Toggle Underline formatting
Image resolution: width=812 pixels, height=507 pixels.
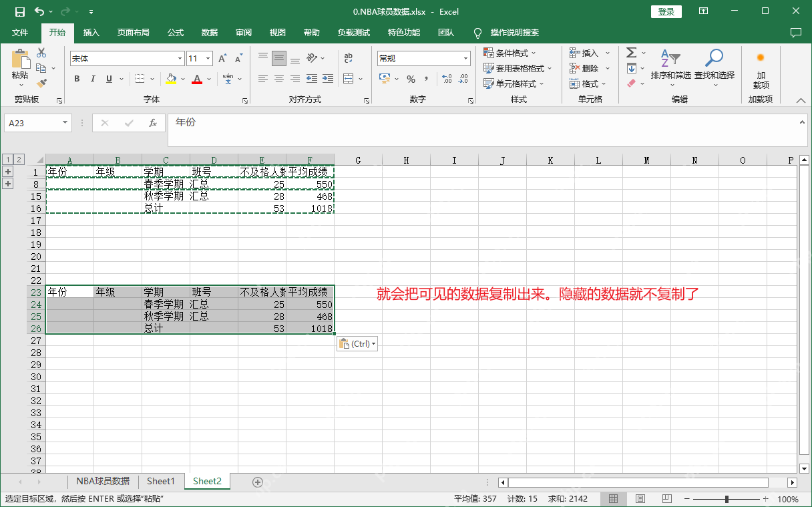click(x=109, y=79)
